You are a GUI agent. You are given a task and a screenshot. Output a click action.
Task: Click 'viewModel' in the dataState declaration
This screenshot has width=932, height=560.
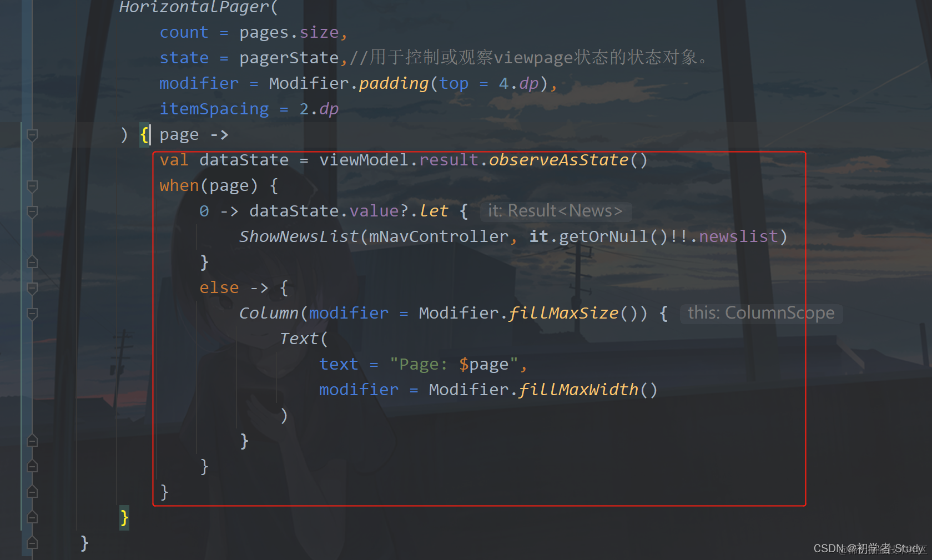[364, 160]
